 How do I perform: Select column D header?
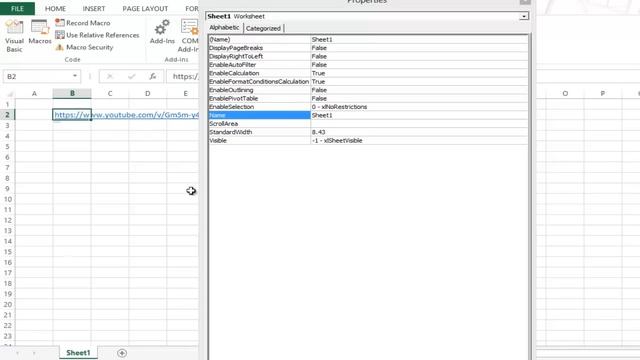[x=147, y=93]
